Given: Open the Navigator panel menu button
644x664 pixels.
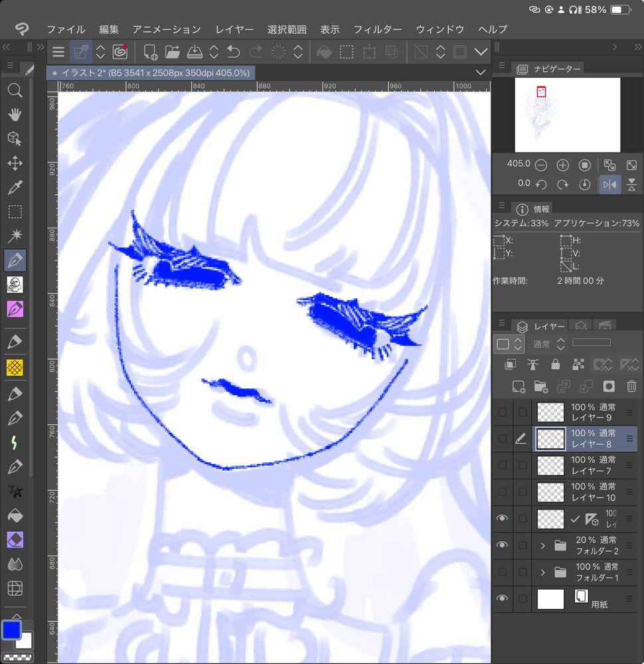Looking at the screenshot, I should 502,66.
